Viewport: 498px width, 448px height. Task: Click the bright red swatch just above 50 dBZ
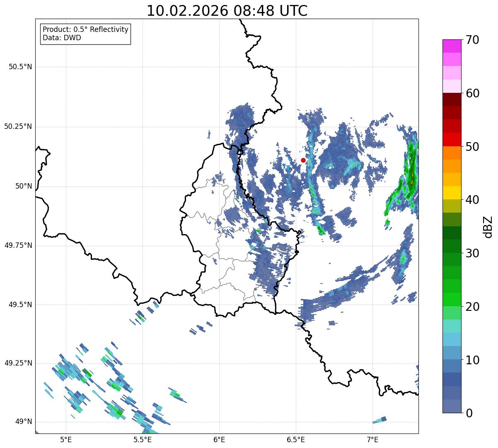tap(452, 139)
